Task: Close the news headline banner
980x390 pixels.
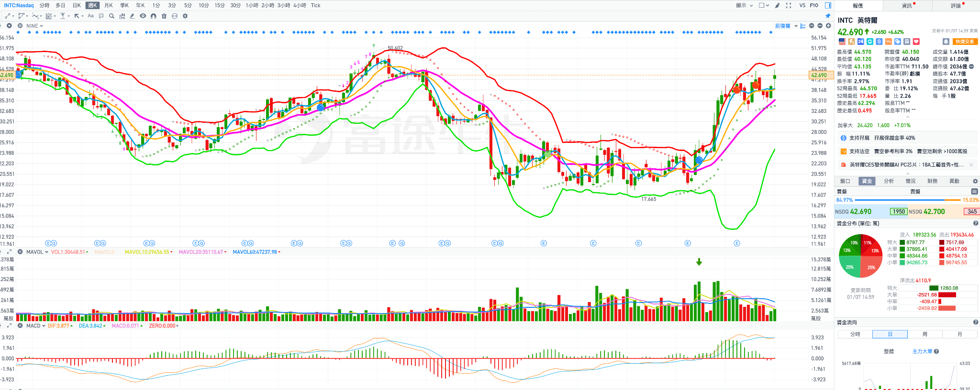Action: pos(971,165)
